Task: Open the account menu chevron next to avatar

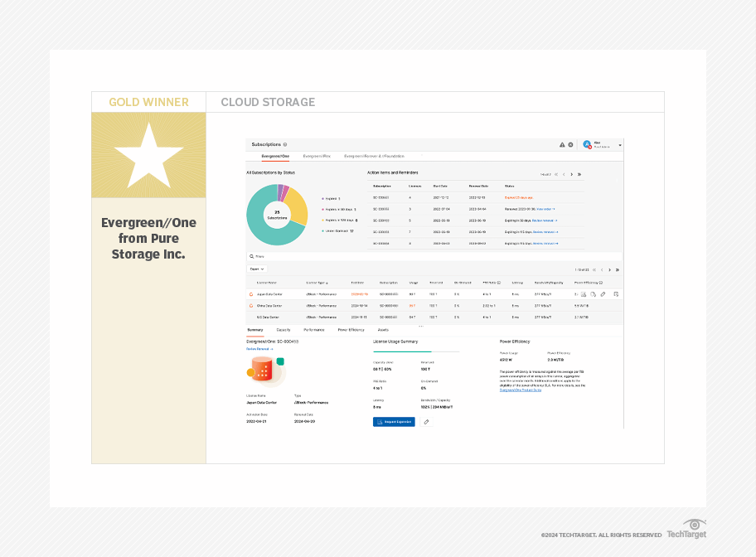Action: [x=619, y=144]
